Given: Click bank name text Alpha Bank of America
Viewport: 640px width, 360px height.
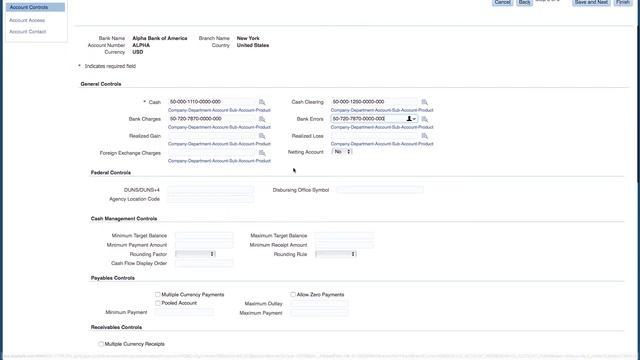Looking at the screenshot, I should click(160, 38).
